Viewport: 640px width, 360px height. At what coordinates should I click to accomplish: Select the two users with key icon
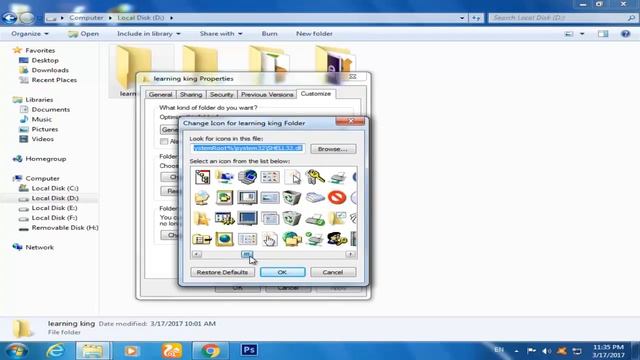[x=337, y=239]
